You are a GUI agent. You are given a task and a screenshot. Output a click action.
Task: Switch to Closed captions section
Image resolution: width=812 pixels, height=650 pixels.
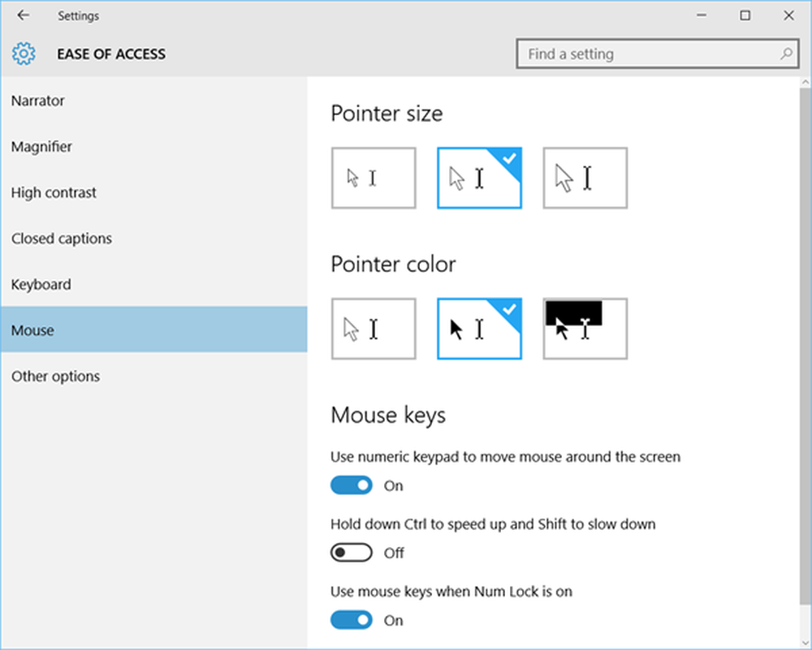pyautogui.click(x=62, y=239)
